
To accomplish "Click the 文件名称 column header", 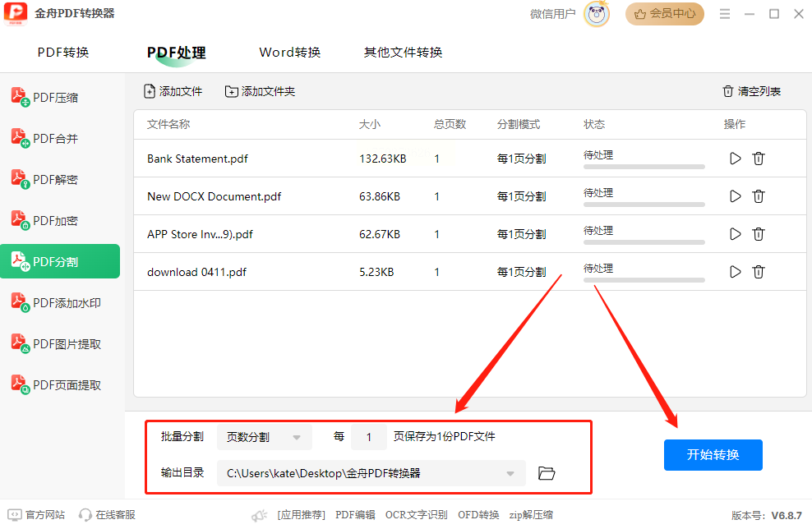I will pos(168,124).
